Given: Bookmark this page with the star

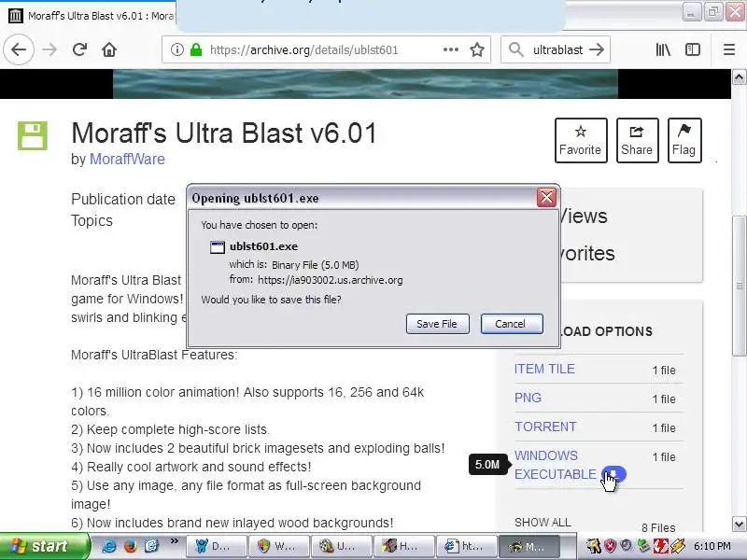Looking at the screenshot, I should 477,49.
